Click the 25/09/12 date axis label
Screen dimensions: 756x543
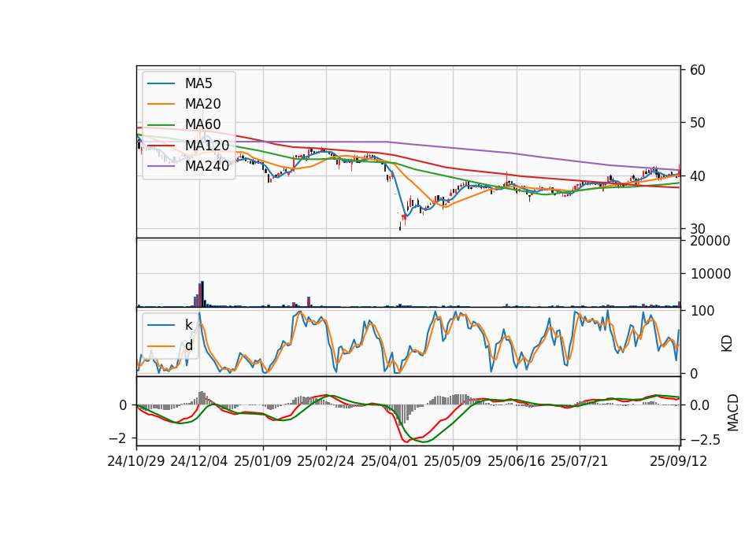(x=678, y=461)
